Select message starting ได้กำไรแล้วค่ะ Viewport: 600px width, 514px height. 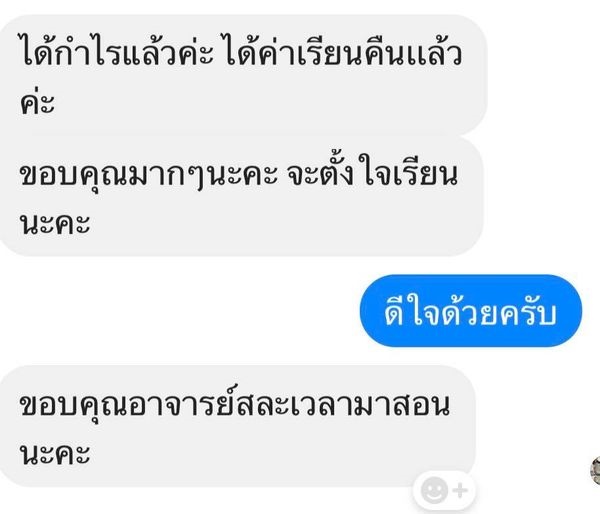tap(243, 75)
